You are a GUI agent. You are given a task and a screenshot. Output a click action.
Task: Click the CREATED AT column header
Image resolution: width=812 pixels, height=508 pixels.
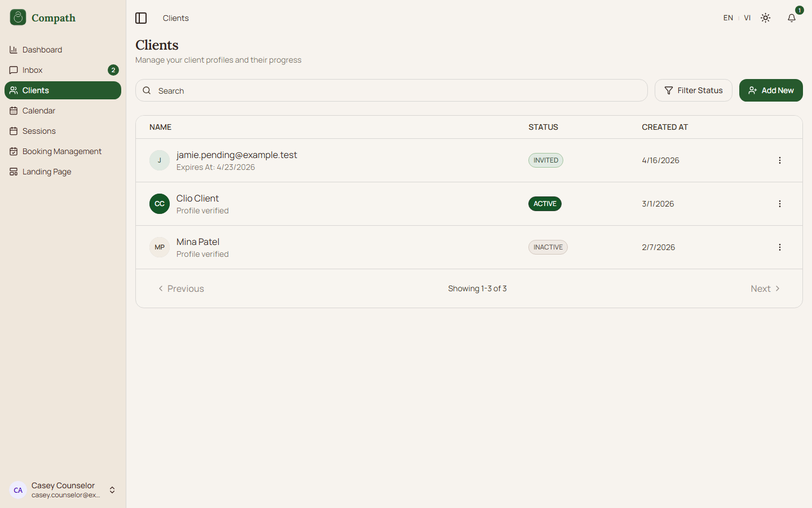665,127
